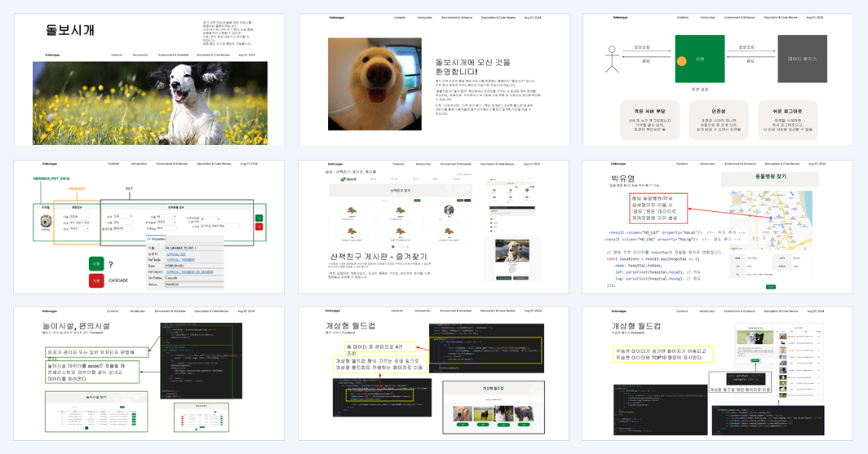The width and height of the screenshot is (868, 454).
Task: Click the four-dog 개상형 월드컵 preview image
Action: click(494, 407)
